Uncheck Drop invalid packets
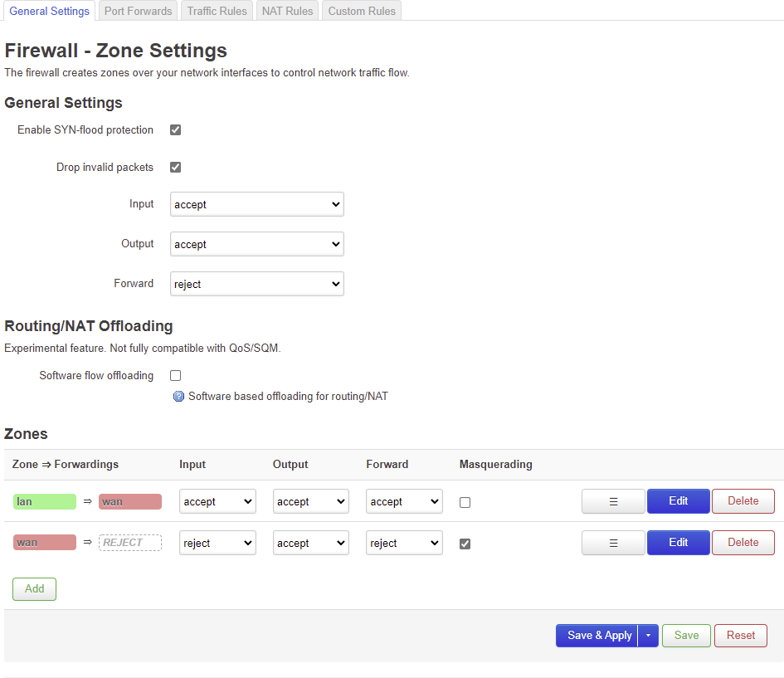This screenshot has height=678, width=784. coord(175,167)
